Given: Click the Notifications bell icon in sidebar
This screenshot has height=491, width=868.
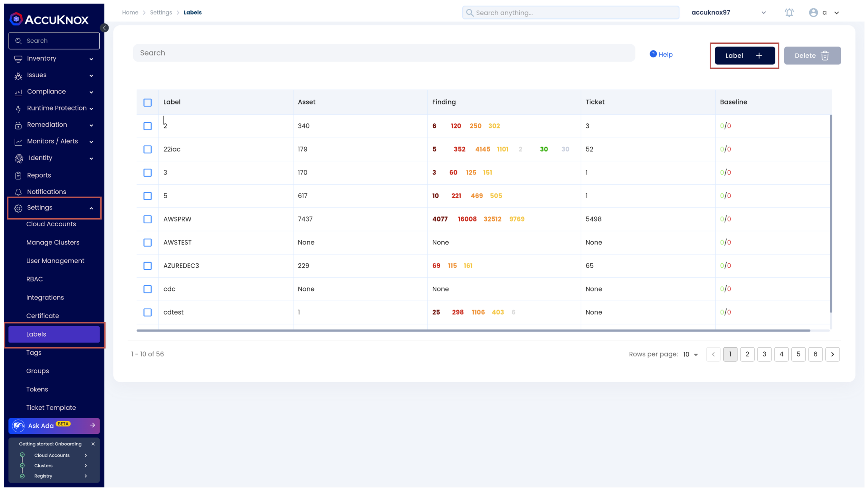Looking at the screenshot, I should pos(18,192).
